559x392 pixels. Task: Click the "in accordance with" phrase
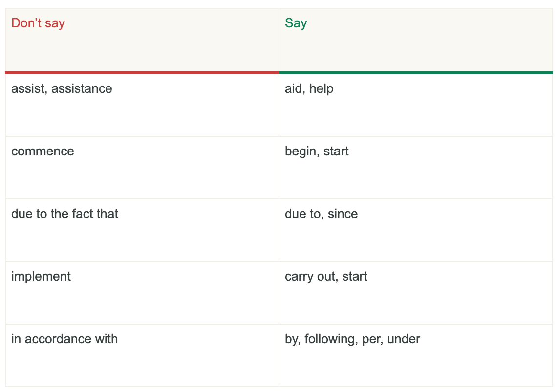point(64,339)
